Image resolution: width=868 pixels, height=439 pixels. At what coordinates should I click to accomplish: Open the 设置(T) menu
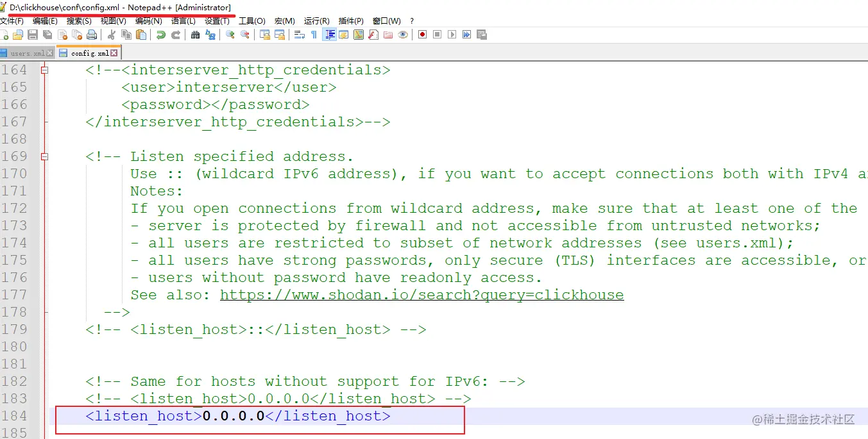point(217,21)
